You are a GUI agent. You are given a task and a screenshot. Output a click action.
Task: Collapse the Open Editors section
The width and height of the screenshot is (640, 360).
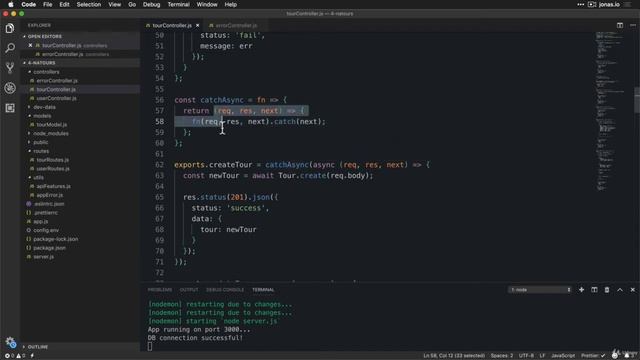tap(45, 36)
